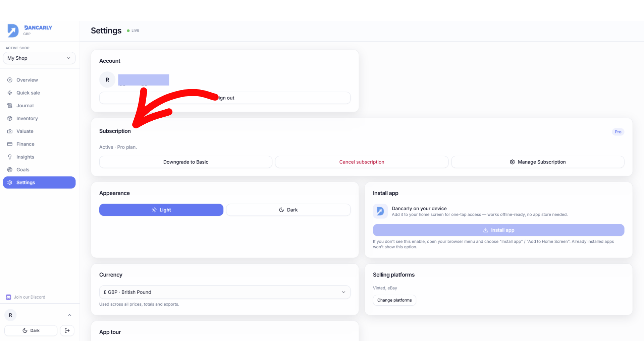The height and width of the screenshot is (362, 644).
Task: Navigate to Inventory
Action: (39, 118)
